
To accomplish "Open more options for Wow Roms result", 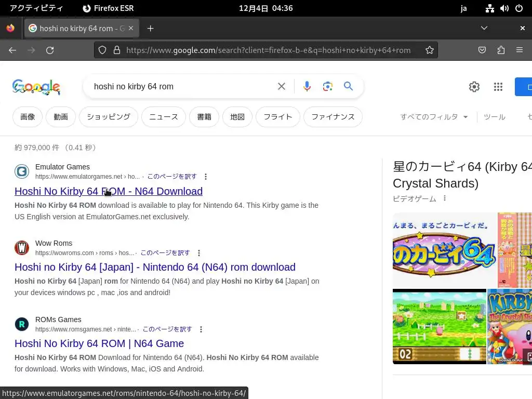I will (x=199, y=253).
